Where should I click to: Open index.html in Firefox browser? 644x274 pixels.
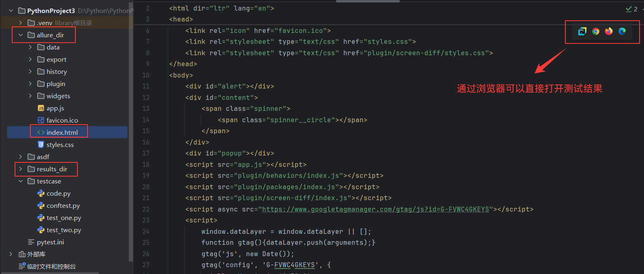point(609,31)
